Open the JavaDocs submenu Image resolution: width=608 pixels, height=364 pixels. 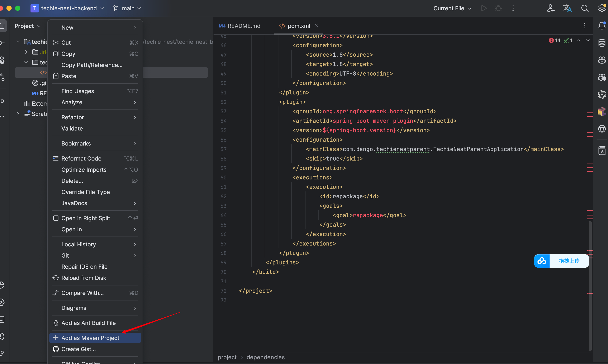click(x=95, y=203)
